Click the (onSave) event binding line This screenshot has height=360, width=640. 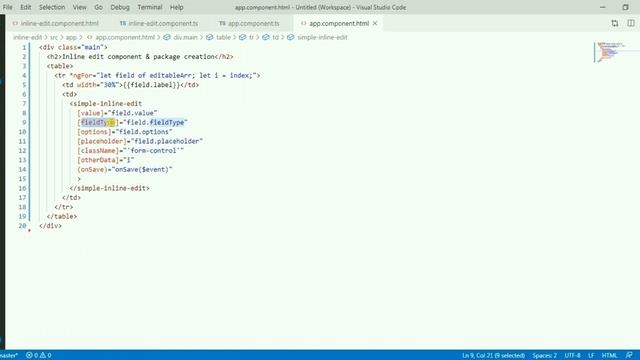tap(125, 169)
